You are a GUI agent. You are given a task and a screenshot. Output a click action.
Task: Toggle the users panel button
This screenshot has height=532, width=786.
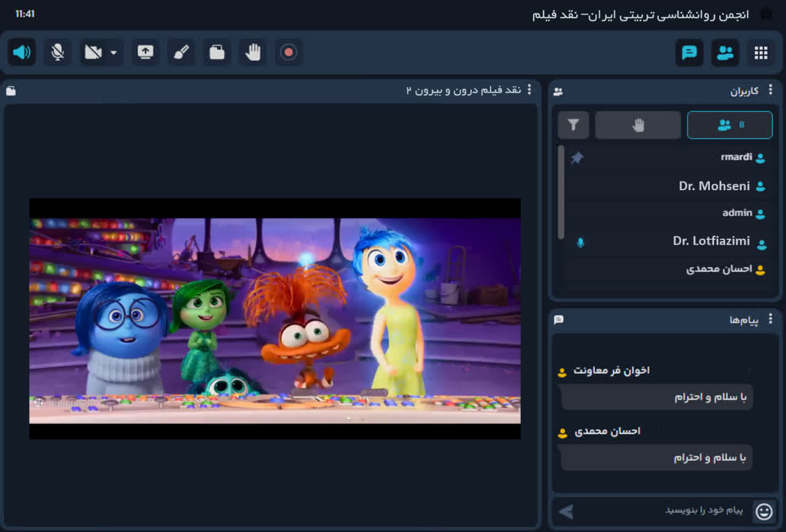[x=725, y=53]
